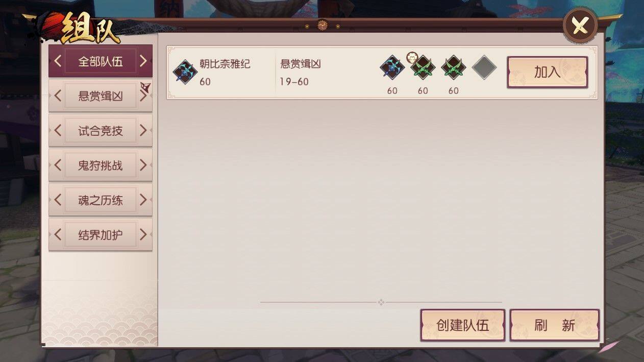Image resolution: width=644 pixels, height=362 pixels.
Task: Click the team leader's bow class icon
Action: tap(185, 71)
